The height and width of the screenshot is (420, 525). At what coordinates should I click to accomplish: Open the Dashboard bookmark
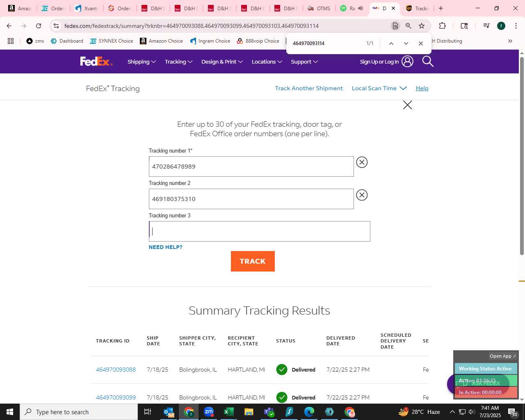67,41
